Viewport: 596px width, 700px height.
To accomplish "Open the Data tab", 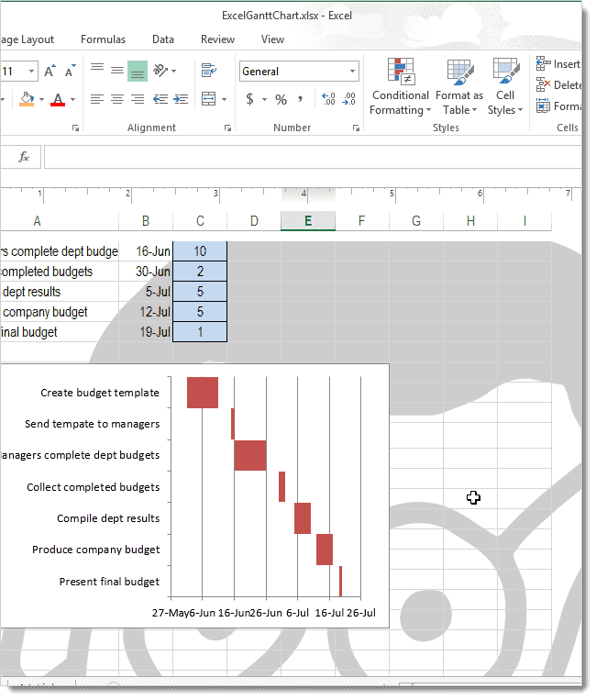I will pyautogui.click(x=163, y=39).
